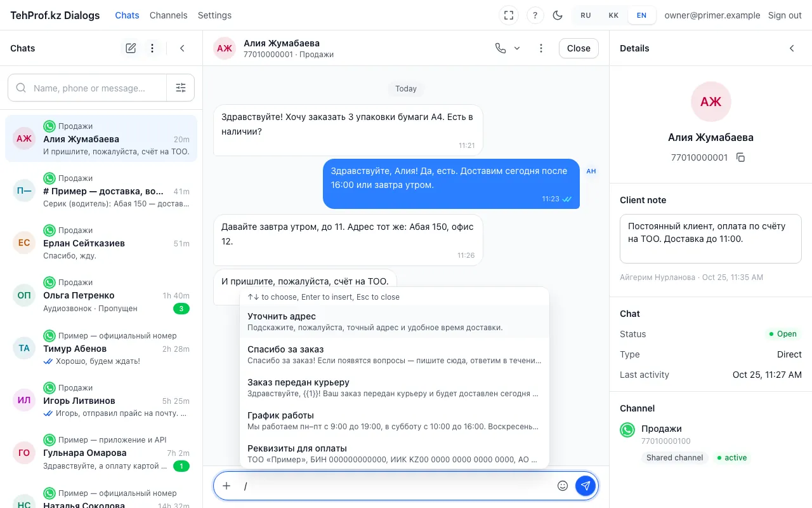Select template Реквизиты для оплаты
The height and width of the screenshot is (508, 812).
tap(394, 453)
